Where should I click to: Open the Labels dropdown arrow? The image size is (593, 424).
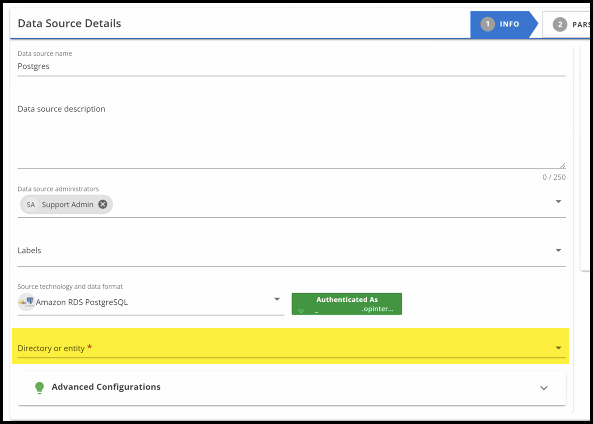pos(558,250)
